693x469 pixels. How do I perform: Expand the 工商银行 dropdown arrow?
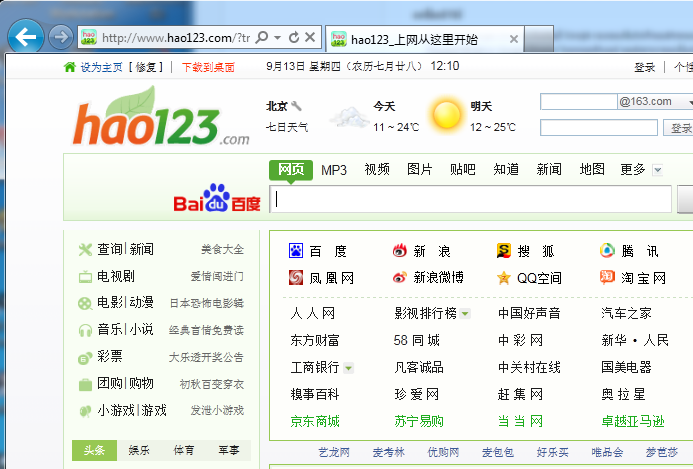click(x=348, y=368)
